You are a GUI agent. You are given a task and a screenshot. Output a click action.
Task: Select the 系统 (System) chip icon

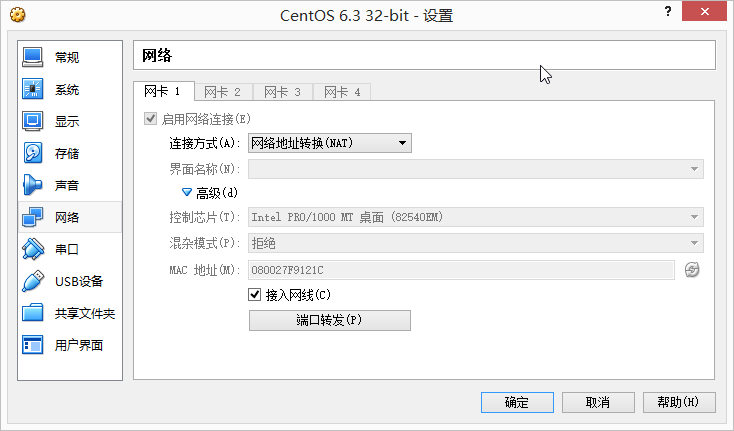tap(33, 89)
